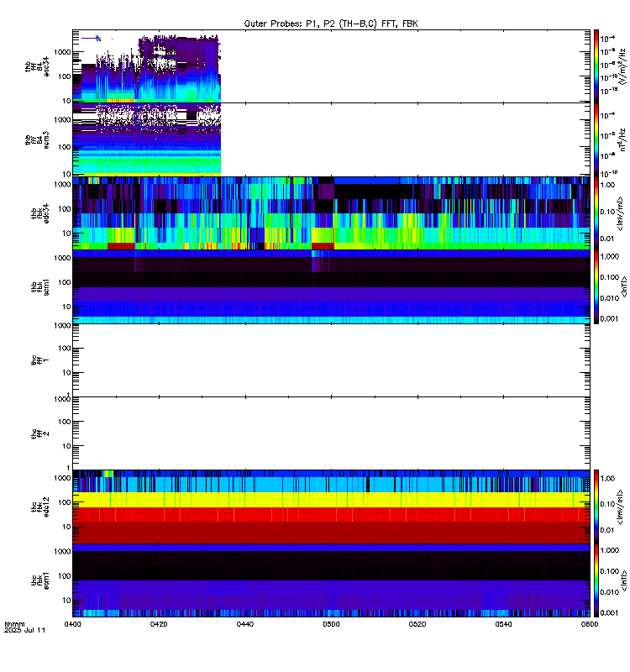Click the small blue line marker in top panel
Image resolution: width=630 pixels, height=672 pixels.
click(x=91, y=39)
